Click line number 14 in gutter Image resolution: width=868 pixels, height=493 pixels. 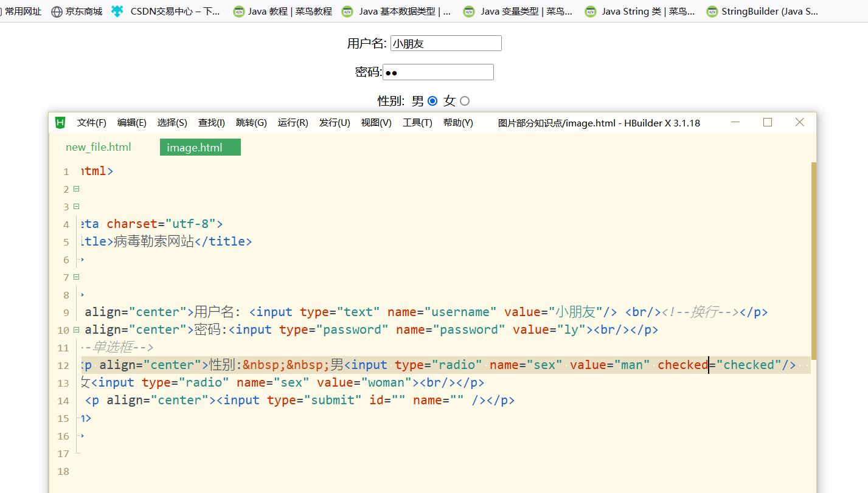click(63, 401)
